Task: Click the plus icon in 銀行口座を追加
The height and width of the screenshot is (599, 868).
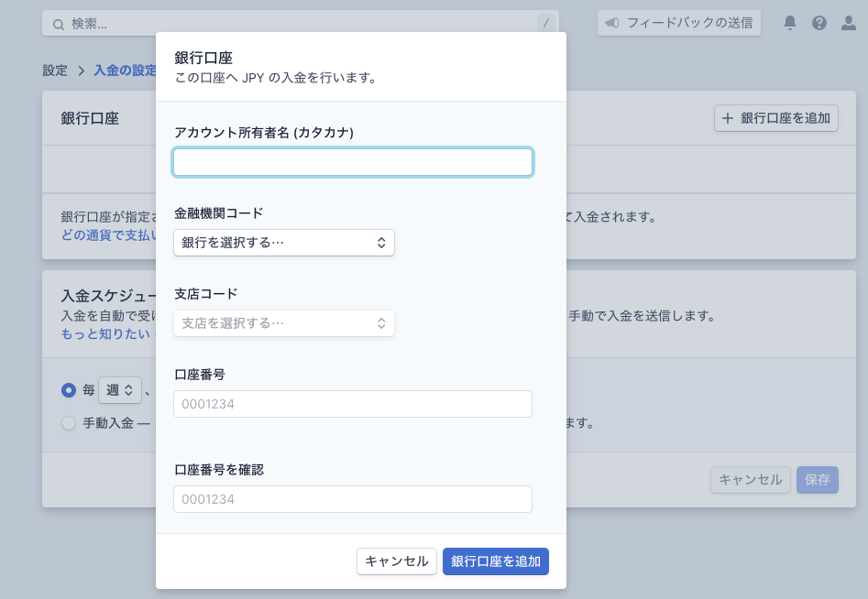Action: pos(728,118)
